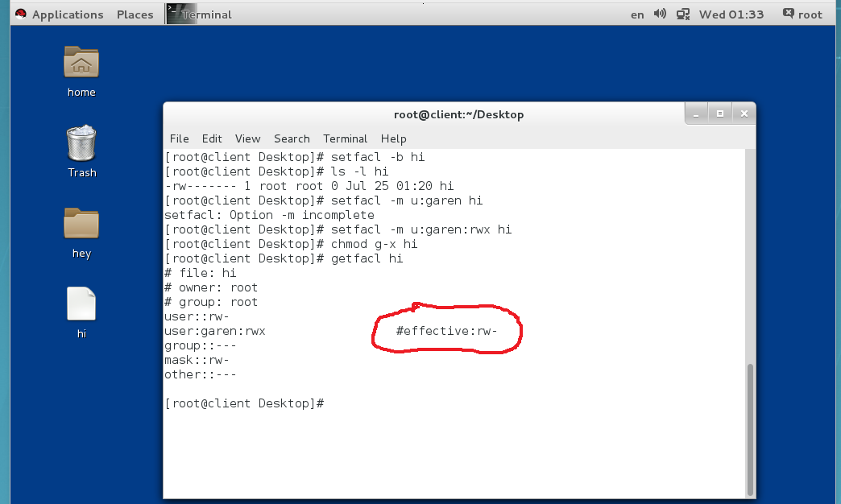Image resolution: width=841 pixels, height=504 pixels.
Task: Click the volume speaker icon
Action: [x=660, y=14]
